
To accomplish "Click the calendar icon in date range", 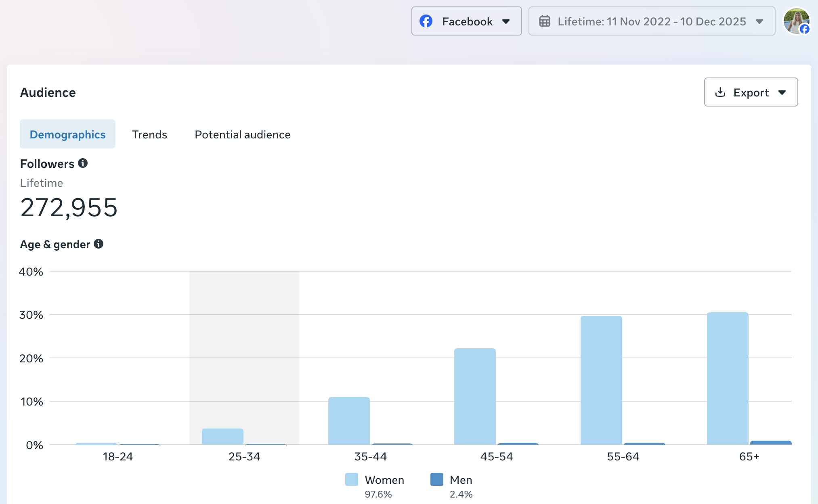I will [x=545, y=21].
